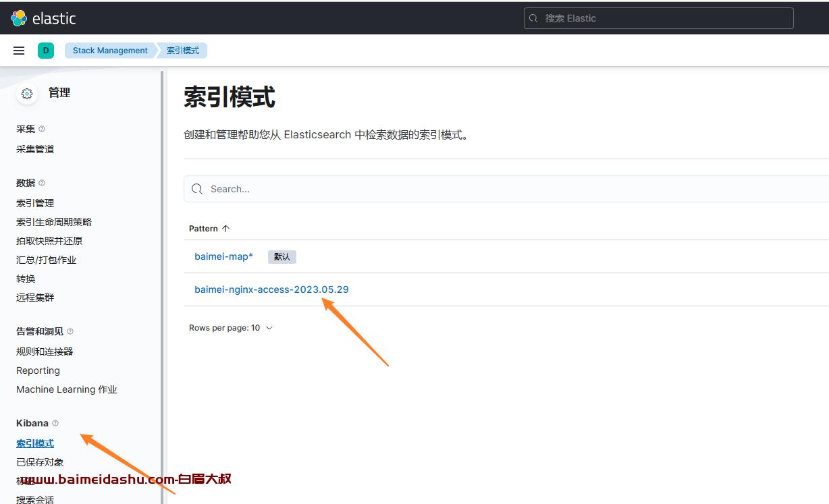Open the hamburger navigation menu
The image size is (829, 504).
coord(19,51)
